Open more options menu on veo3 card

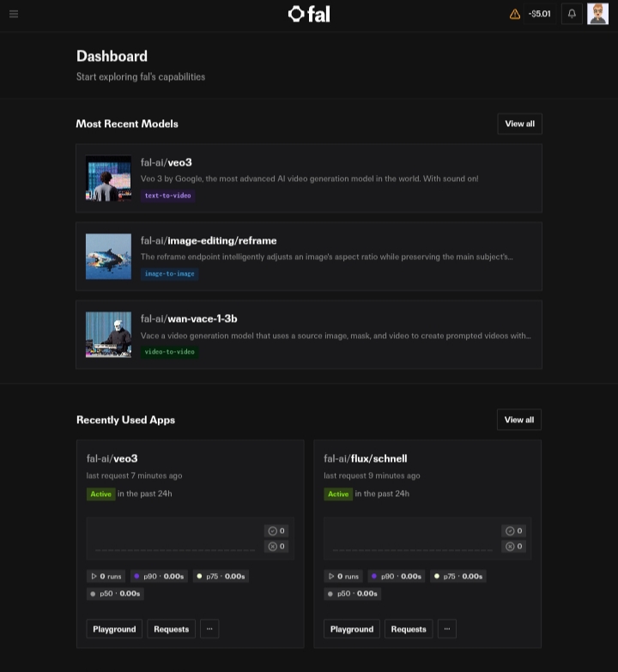click(x=209, y=629)
